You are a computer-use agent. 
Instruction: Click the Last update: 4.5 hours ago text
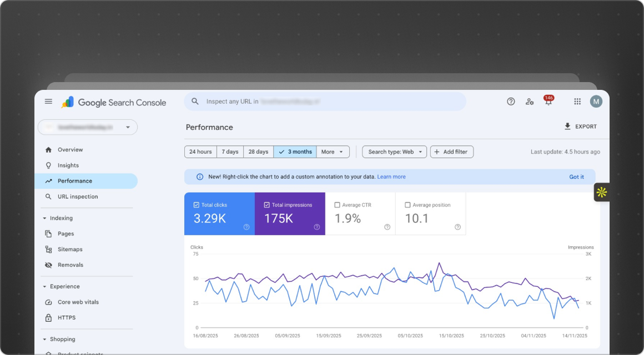pyautogui.click(x=565, y=152)
